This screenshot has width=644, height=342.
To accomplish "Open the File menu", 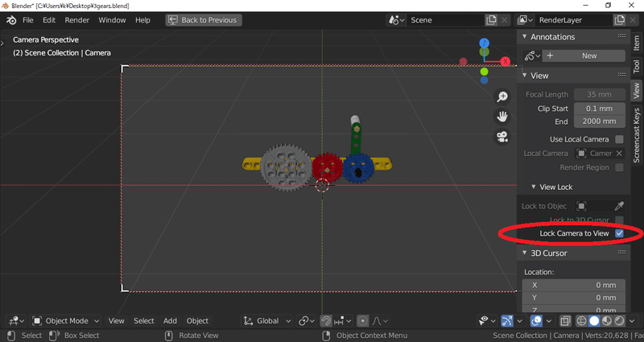I will [28, 20].
